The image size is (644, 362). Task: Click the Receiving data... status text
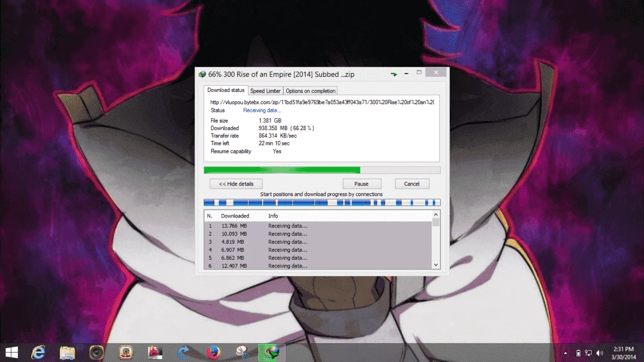(262, 111)
